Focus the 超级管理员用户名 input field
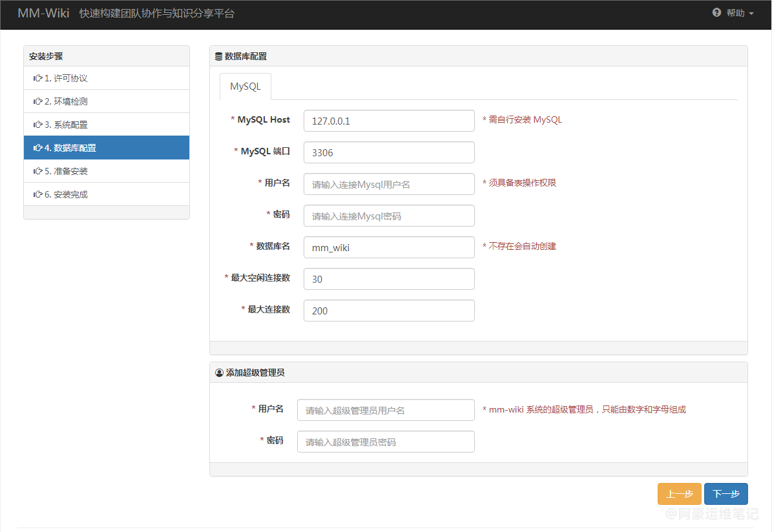Screen dimensions: 772x532 [386, 410]
